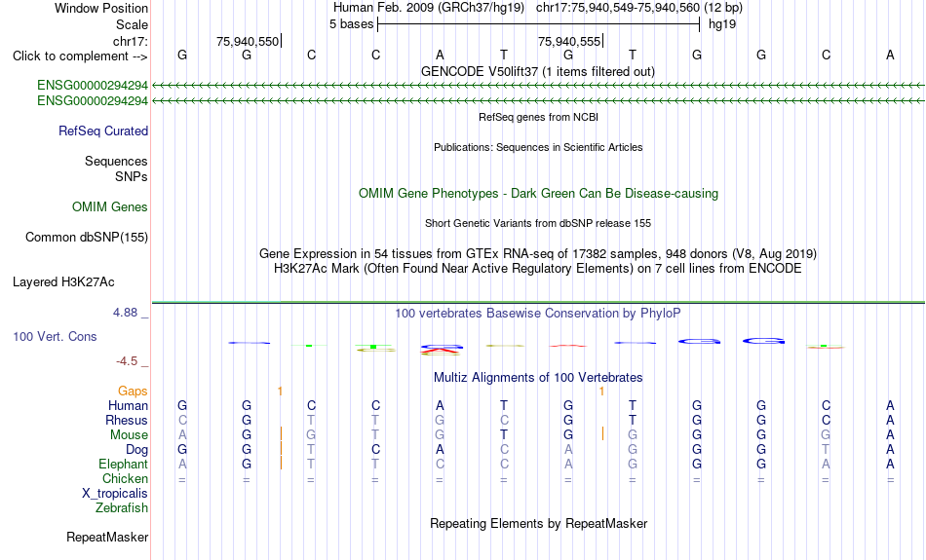This screenshot has width=926, height=560.
Task: Click the orange 'Gaps' row label
Action: 133,392
